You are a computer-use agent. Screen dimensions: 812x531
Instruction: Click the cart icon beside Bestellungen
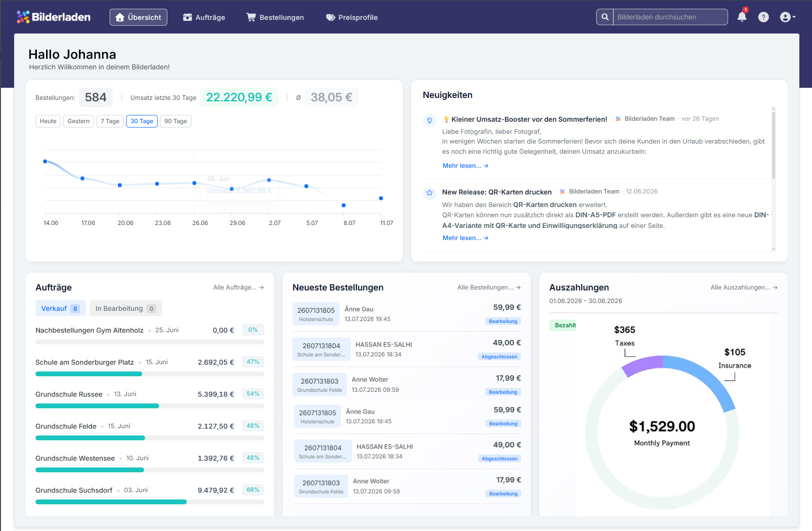pyautogui.click(x=251, y=17)
